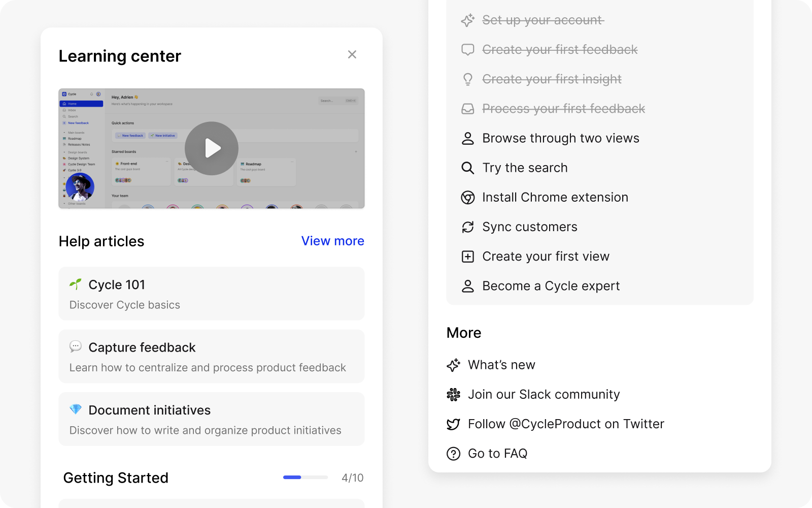
Task: Open Join our Slack community link
Action: pyautogui.click(x=544, y=394)
